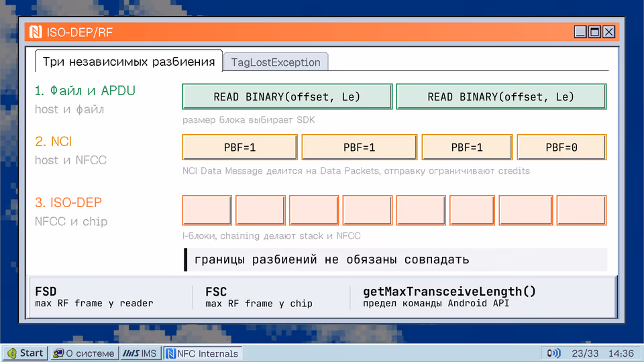Click the PBF=0 packet block
644x362 pixels.
(x=561, y=147)
